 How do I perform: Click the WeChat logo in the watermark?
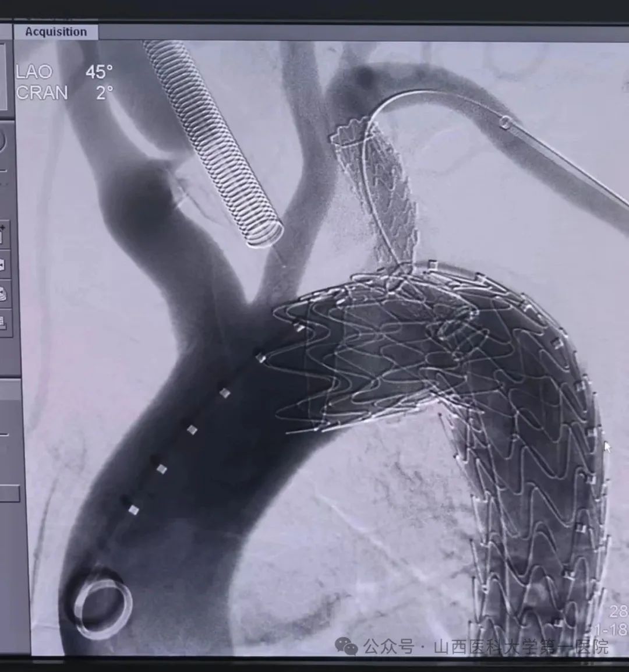(349, 646)
